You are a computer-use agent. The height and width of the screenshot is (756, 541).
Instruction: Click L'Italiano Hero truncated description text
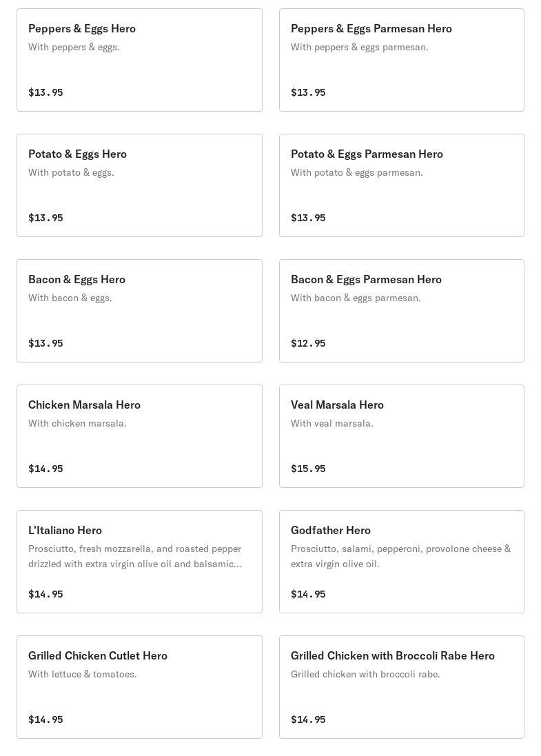[135, 556]
